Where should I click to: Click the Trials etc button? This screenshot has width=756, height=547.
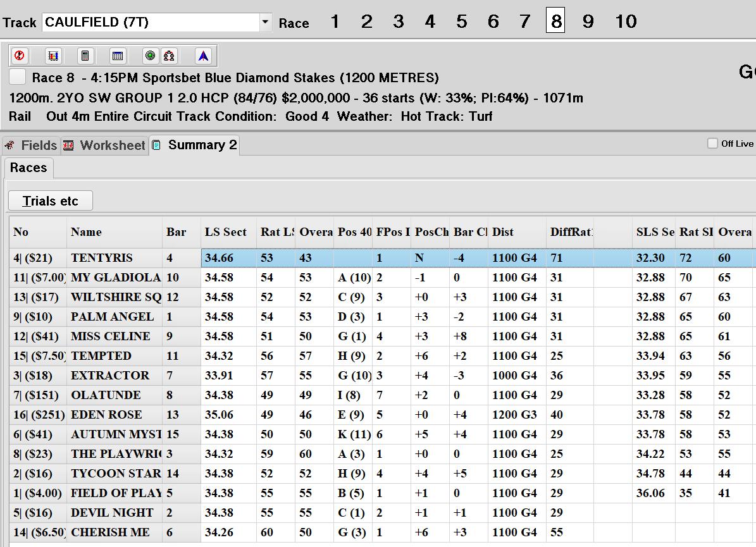coord(50,201)
